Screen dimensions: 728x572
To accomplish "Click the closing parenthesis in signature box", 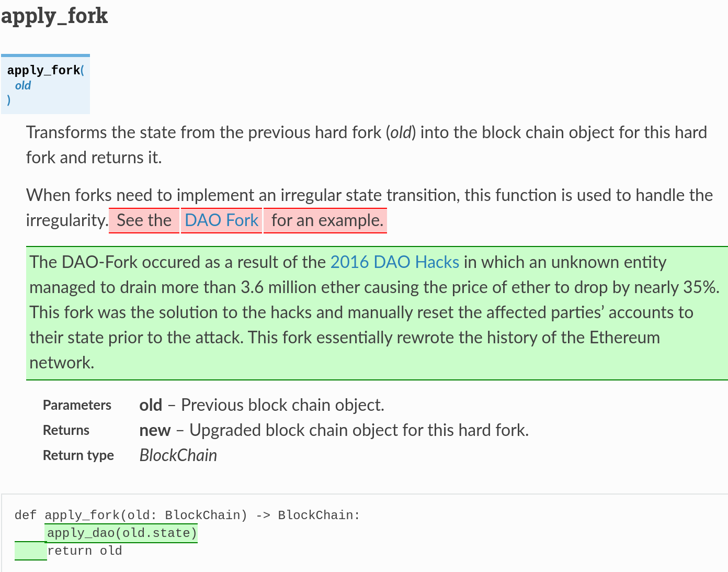I will click(9, 100).
